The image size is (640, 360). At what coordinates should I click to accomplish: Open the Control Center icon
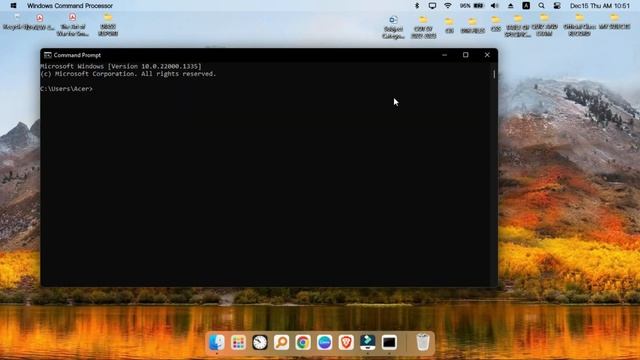click(557, 6)
